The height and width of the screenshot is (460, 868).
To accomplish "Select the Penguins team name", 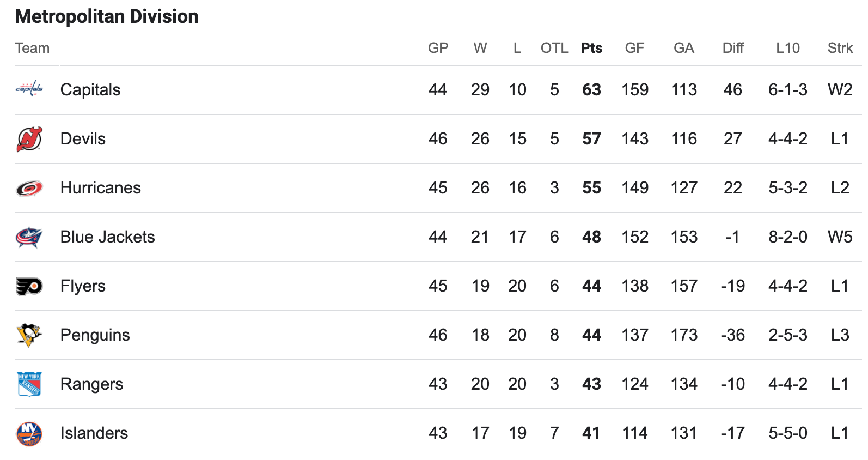I will (x=95, y=335).
